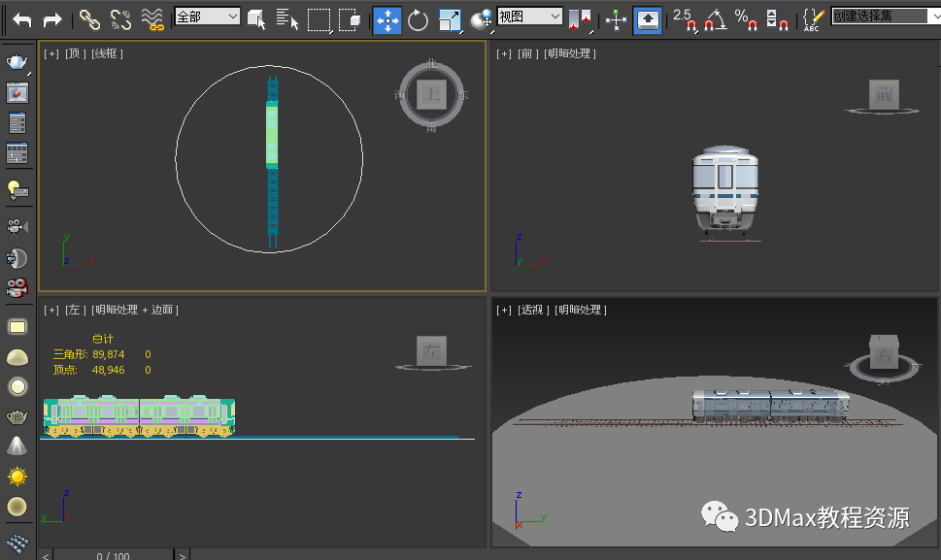
Task: Activate the Select and Move tool
Action: click(387, 19)
